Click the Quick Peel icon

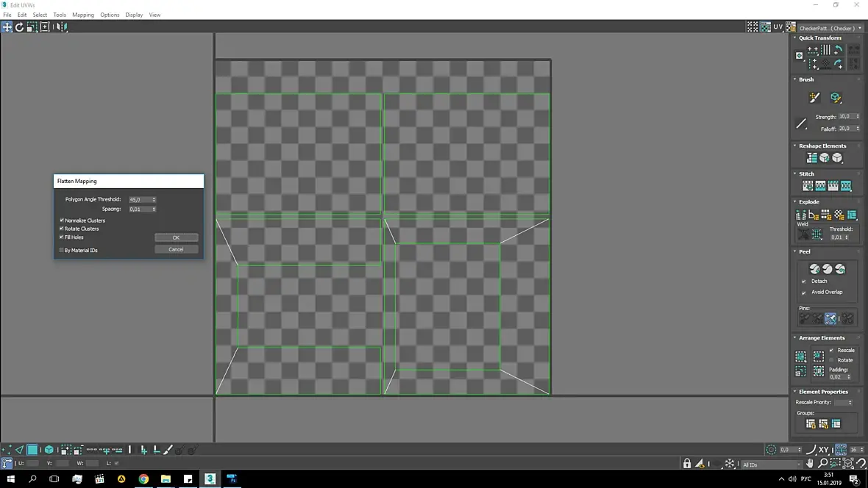(814, 269)
